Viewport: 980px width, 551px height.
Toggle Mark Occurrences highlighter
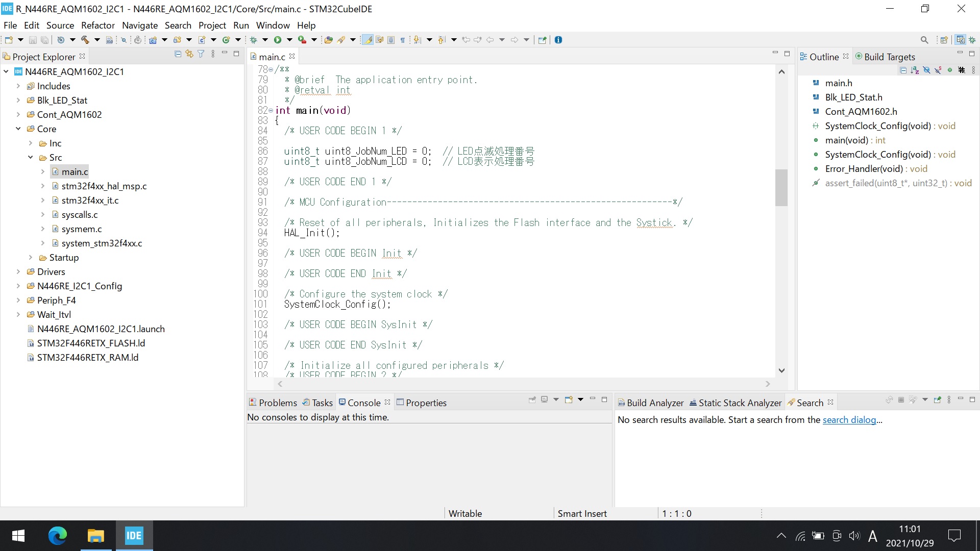coord(367,40)
